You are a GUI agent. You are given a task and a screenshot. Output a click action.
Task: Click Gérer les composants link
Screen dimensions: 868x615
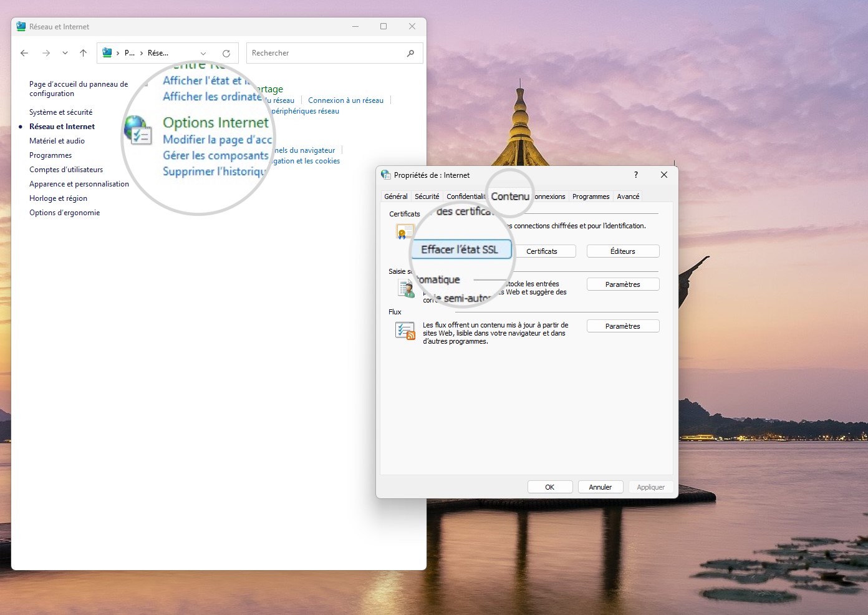tap(216, 155)
